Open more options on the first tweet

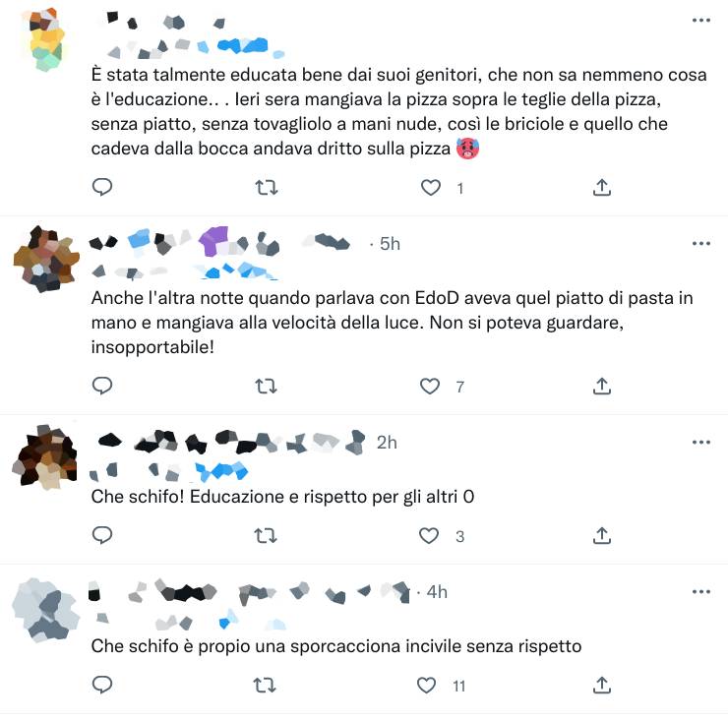coord(701,20)
